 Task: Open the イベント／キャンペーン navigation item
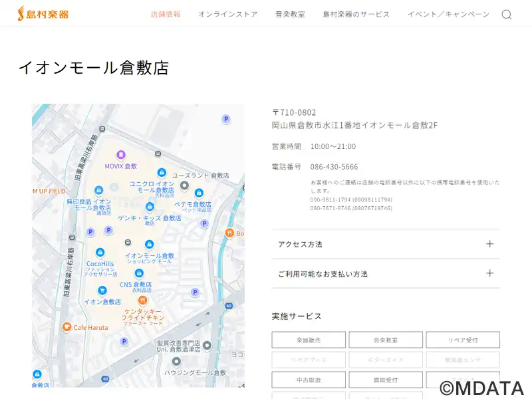click(448, 14)
